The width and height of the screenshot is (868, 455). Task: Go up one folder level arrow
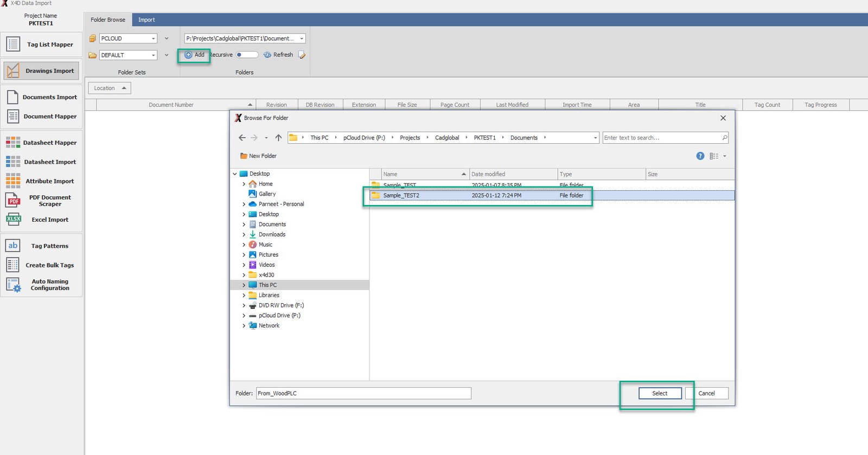(x=278, y=138)
